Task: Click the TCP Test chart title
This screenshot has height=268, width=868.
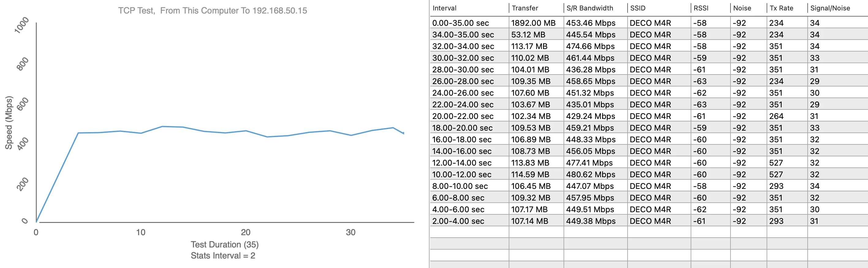Action: pos(212,11)
